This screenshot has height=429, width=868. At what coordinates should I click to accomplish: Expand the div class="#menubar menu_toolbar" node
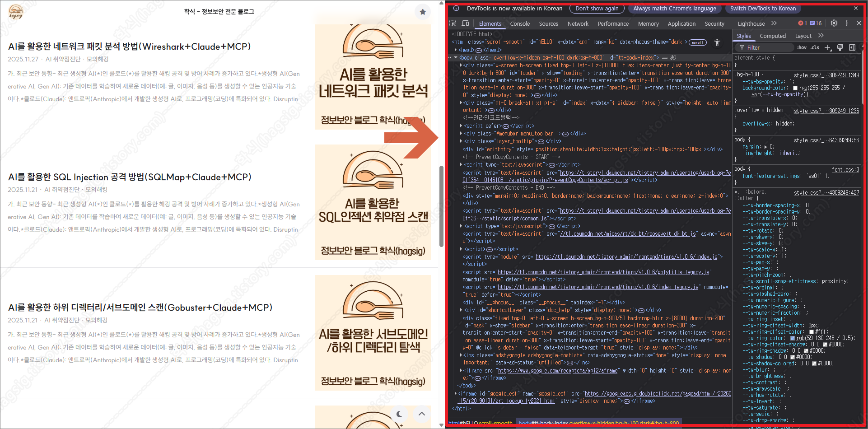pos(461,134)
